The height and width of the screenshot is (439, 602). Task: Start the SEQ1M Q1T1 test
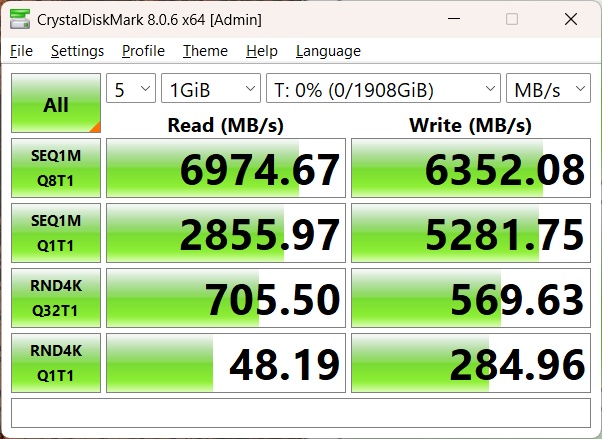pyautogui.click(x=56, y=233)
